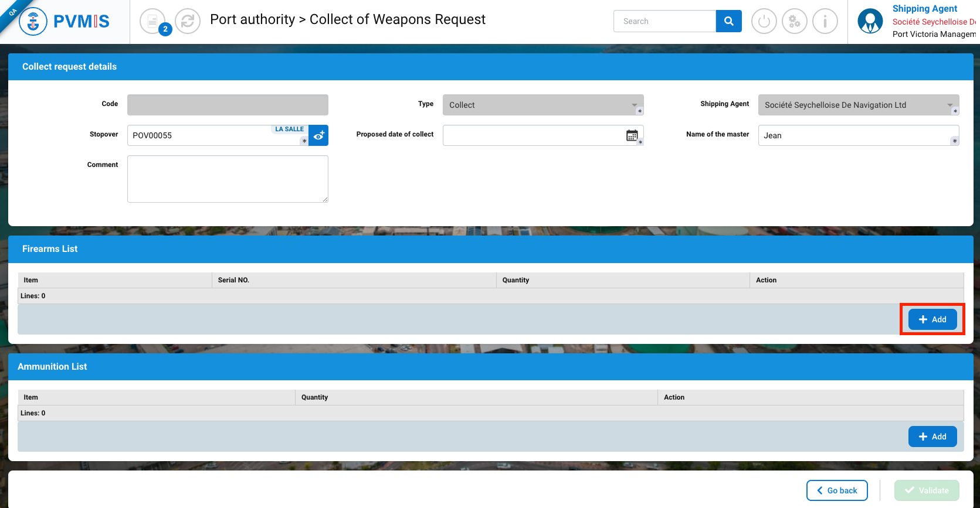This screenshot has width=980, height=508.
Task: Click the refresh arrows icon
Action: tap(188, 22)
